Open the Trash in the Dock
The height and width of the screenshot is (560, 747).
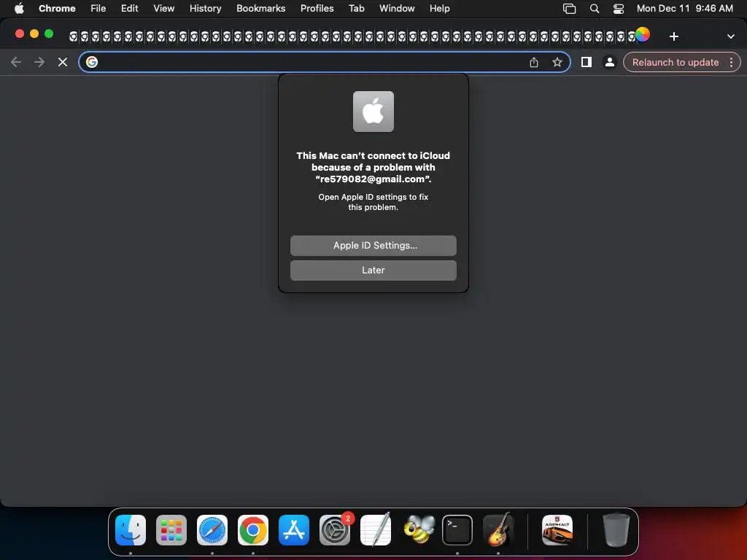(616, 530)
